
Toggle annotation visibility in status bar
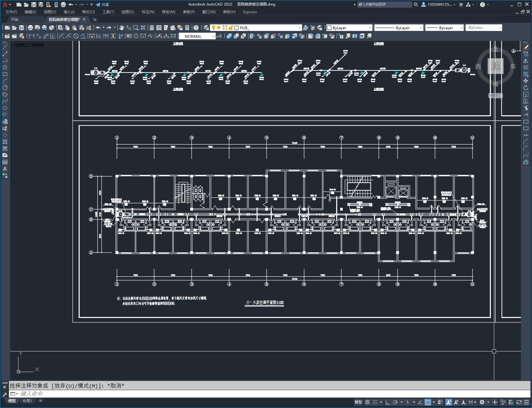449,402
